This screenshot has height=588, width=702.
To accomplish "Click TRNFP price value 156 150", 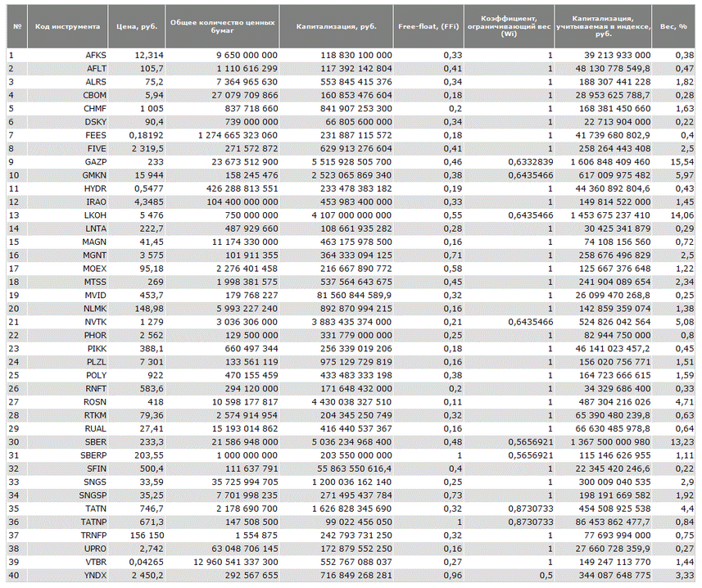I will coord(147,536).
